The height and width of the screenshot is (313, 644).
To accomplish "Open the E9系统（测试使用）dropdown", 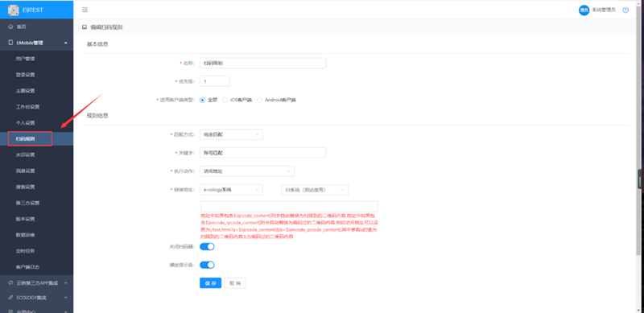I will click(x=315, y=190).
